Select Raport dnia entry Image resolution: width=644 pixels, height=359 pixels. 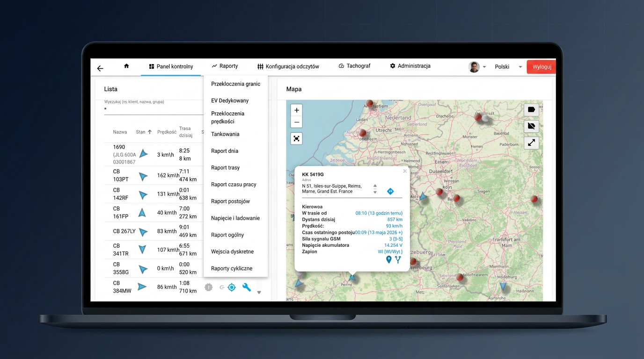[x=225, y=151]
